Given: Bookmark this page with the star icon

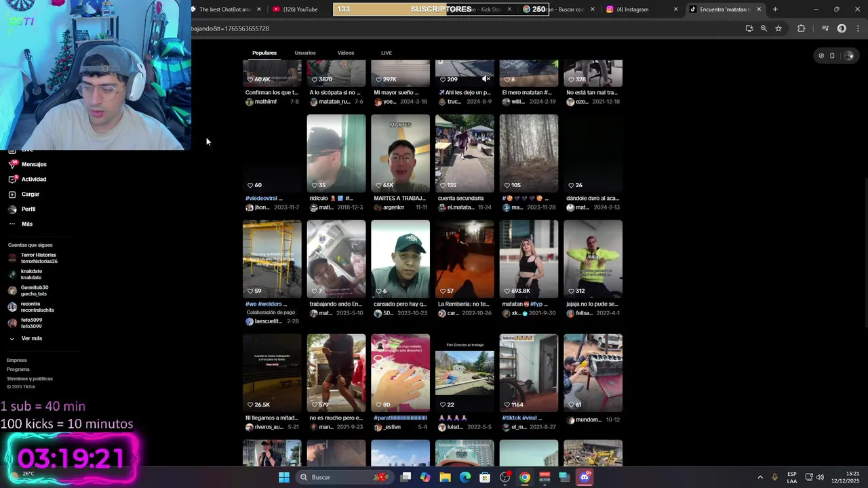Looking at the screenshot, I should click(x=778, y=28).
